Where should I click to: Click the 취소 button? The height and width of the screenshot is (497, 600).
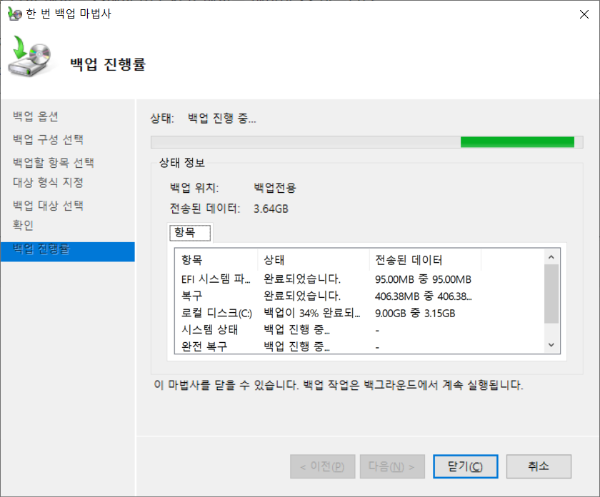[539, 466]
